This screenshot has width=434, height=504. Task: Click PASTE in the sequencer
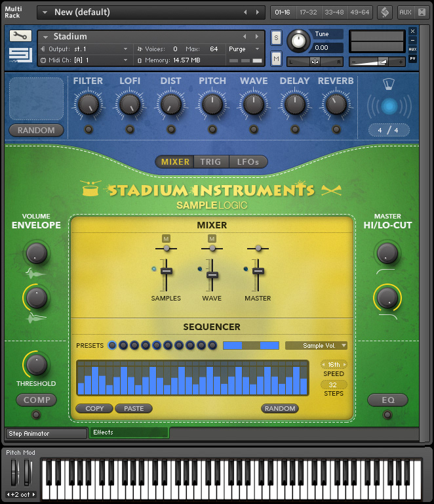(x=134, y=409)
